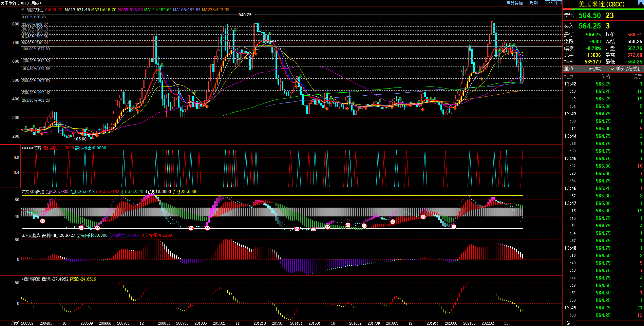Open the 商品叠加 overlay menu
Viewport: 644px width, 326px height.
pyautogui.click(x=514, y=3)
